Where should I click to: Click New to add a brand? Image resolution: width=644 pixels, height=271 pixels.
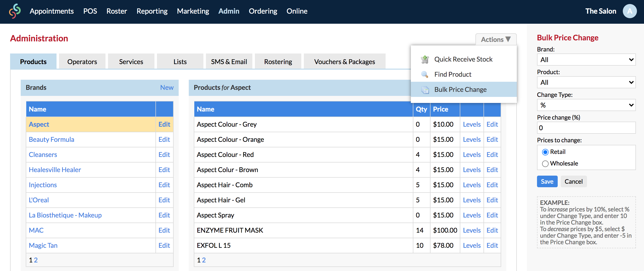click(x=167, y=88)
